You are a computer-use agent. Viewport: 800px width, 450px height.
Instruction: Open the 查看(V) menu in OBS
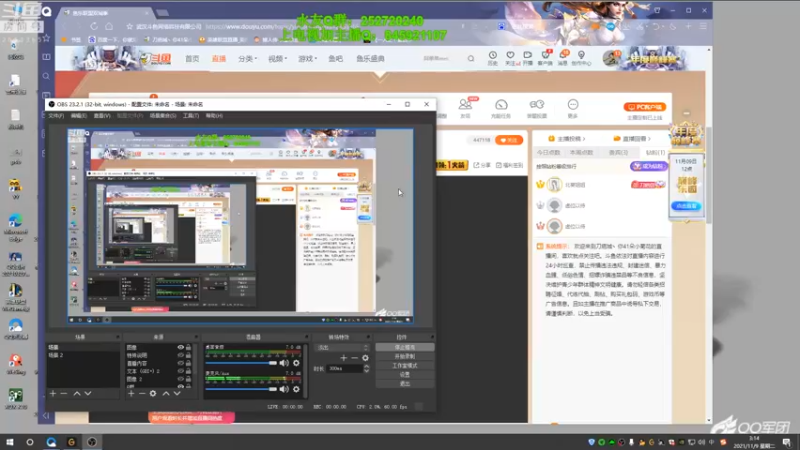[x=102, y=116]
